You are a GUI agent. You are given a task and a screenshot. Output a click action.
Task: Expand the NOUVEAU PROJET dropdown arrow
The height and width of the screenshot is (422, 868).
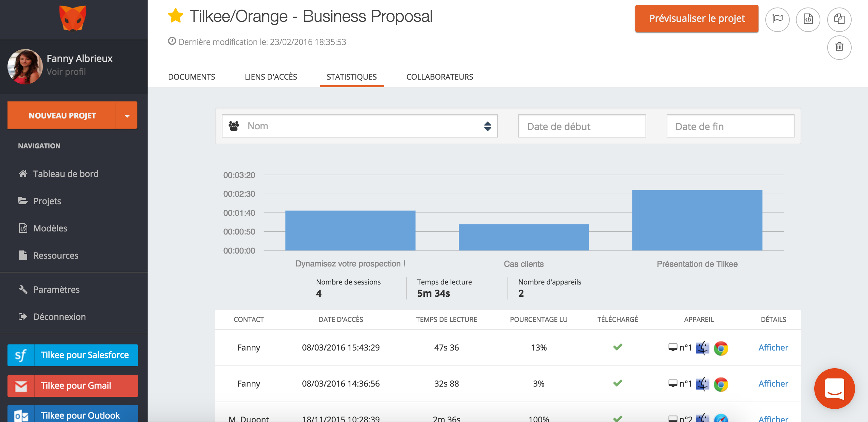pos(127,115)
